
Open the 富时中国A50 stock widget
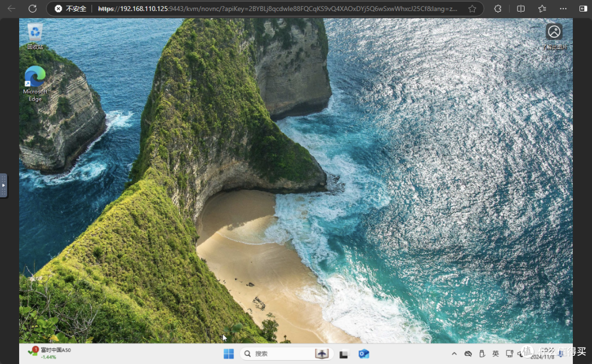click(x=49, y=354)
